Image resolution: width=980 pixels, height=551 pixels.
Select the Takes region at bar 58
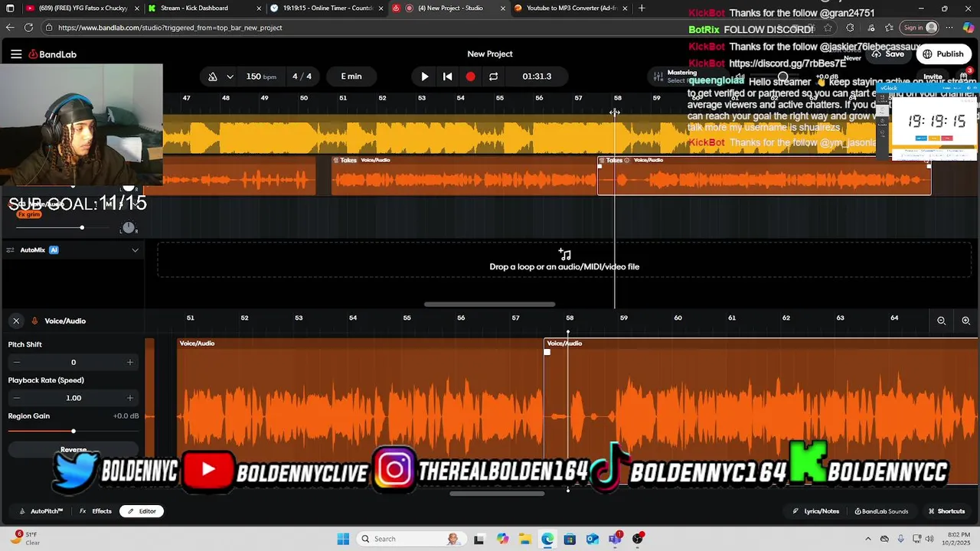(764, 177)
